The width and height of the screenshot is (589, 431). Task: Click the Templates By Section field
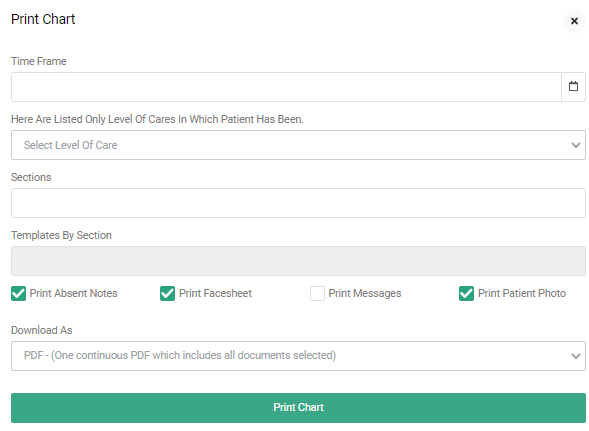[x=298, y=261]
